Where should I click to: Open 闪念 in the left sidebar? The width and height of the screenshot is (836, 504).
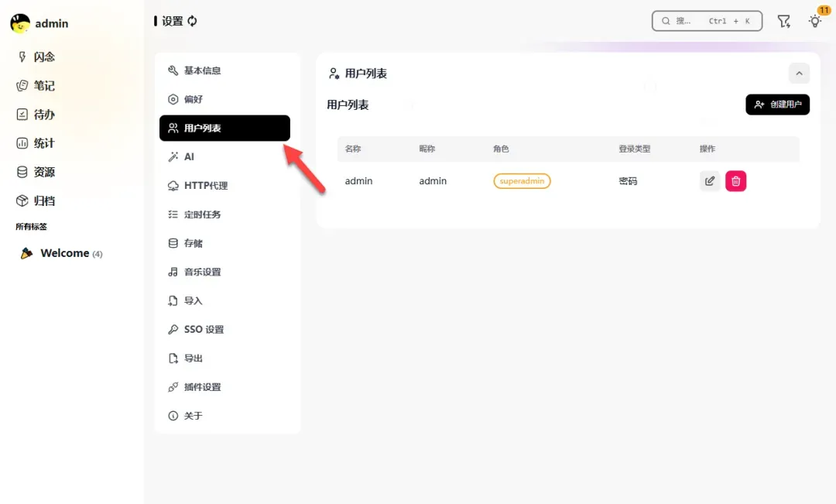click(x=43, y=57)
